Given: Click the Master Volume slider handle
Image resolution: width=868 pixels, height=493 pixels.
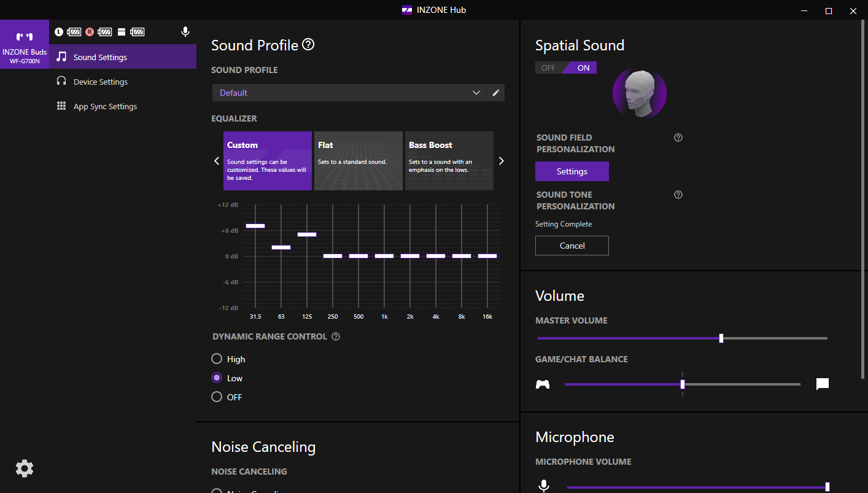Looking at the screenshot, I should pos(721,338).
